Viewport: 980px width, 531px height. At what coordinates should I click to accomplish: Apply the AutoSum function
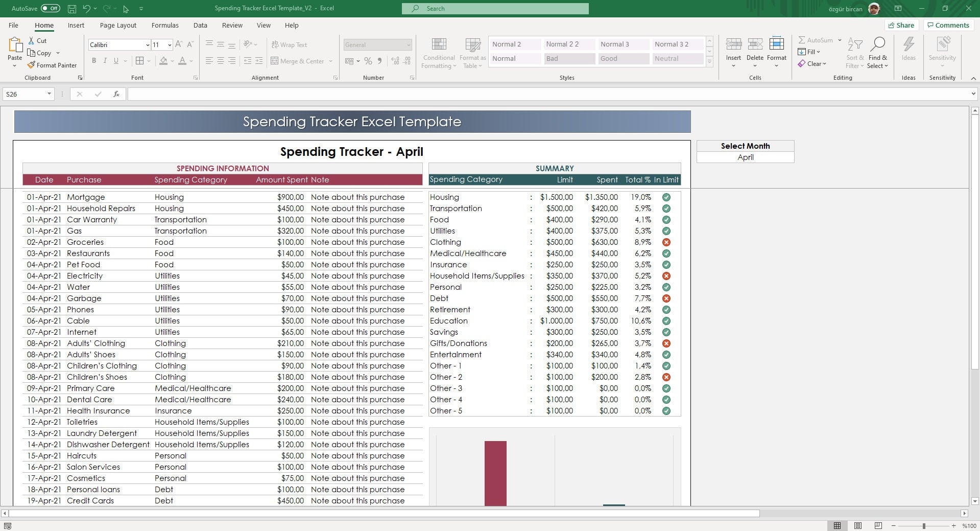pyautogui.click(x=816, y=40)
